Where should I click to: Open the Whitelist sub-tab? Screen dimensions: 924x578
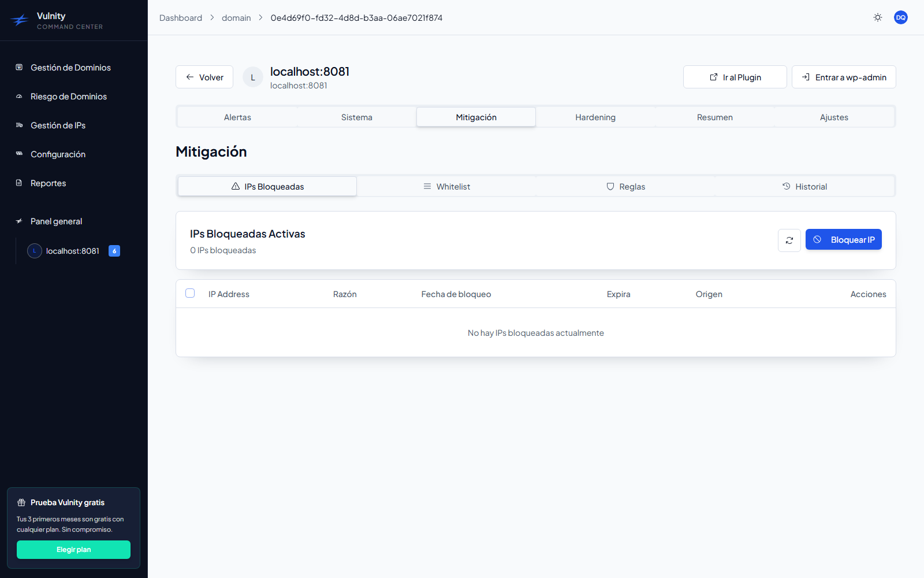pos(446,187)
